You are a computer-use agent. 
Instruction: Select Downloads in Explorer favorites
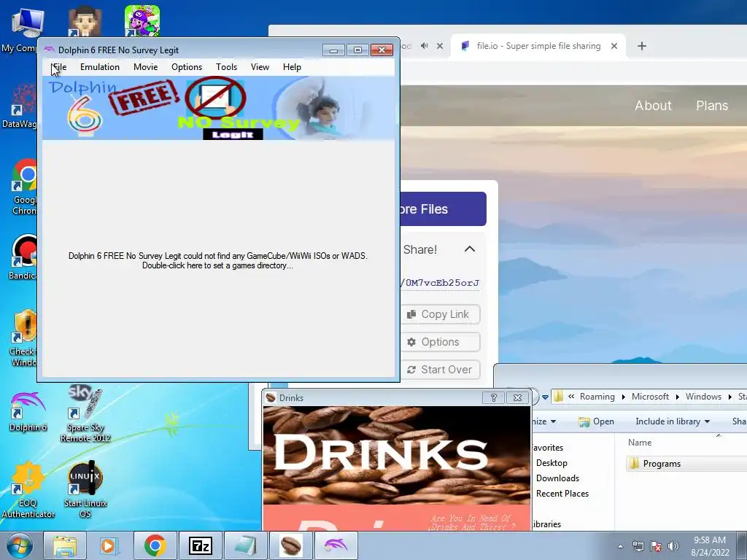(x=557, y=478)
